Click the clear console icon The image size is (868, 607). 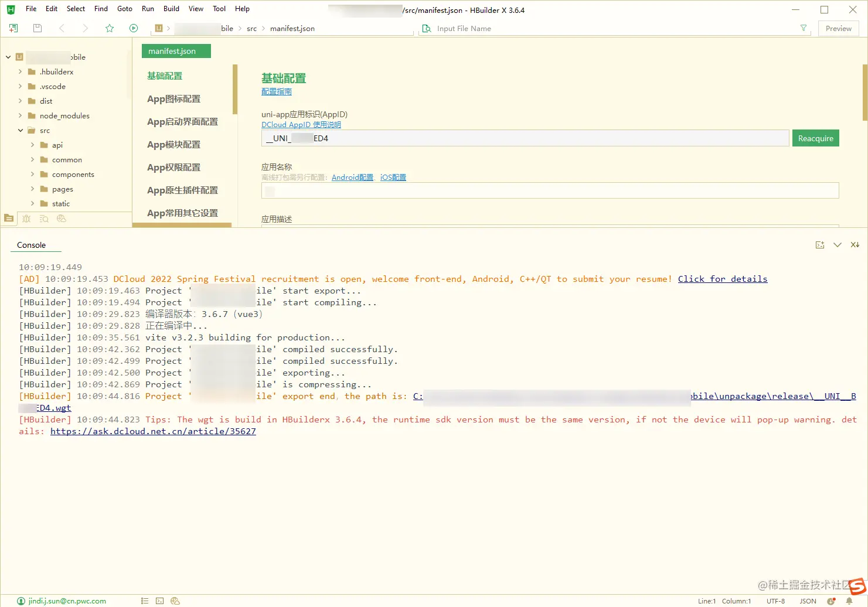coord(855,245)
